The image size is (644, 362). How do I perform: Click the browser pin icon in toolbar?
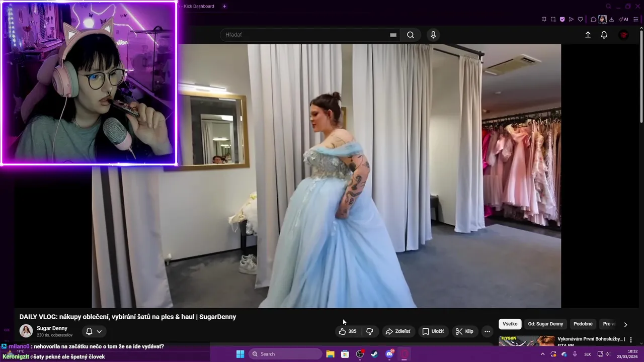[544, 20]
